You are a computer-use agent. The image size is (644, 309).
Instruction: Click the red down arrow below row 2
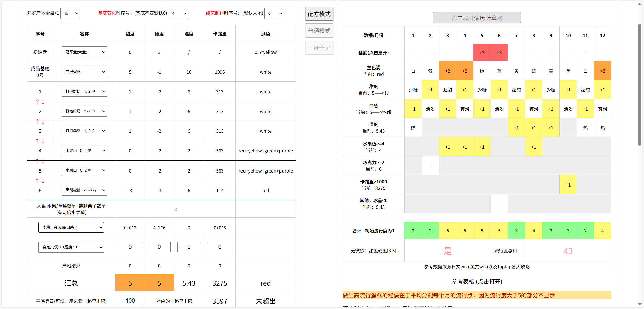43,121
